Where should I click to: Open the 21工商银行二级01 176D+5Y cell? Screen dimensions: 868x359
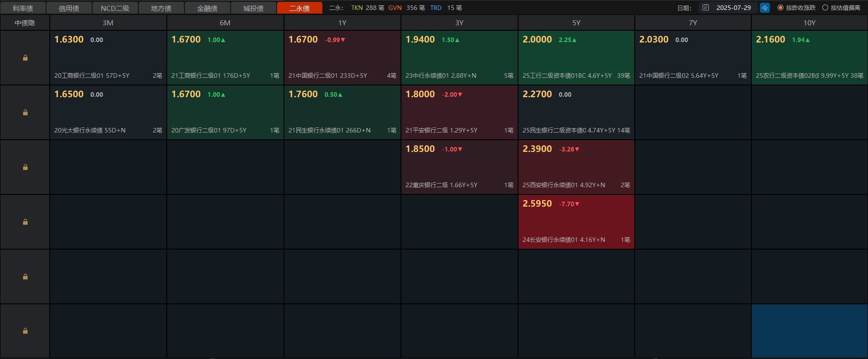click(x=225, y=57)
